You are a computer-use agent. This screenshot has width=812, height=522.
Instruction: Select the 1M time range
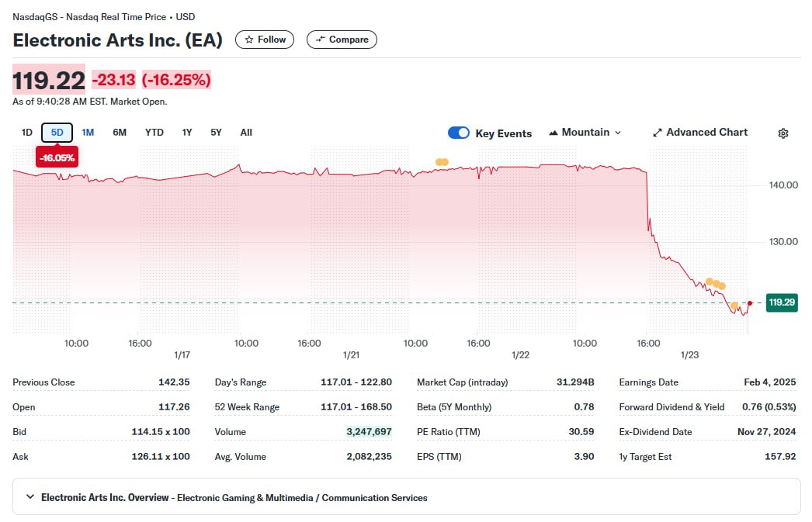pyautogui.click(x=88, y=133)
